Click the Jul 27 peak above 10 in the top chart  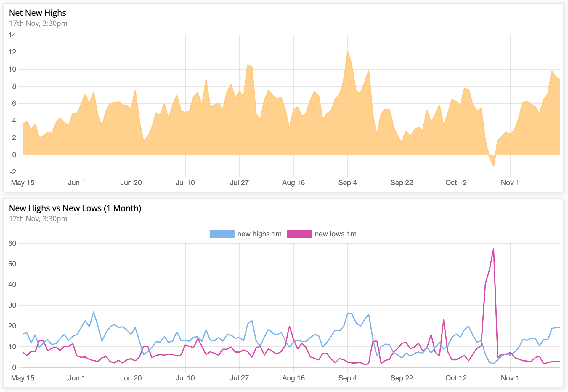click(x=248, y=65)
